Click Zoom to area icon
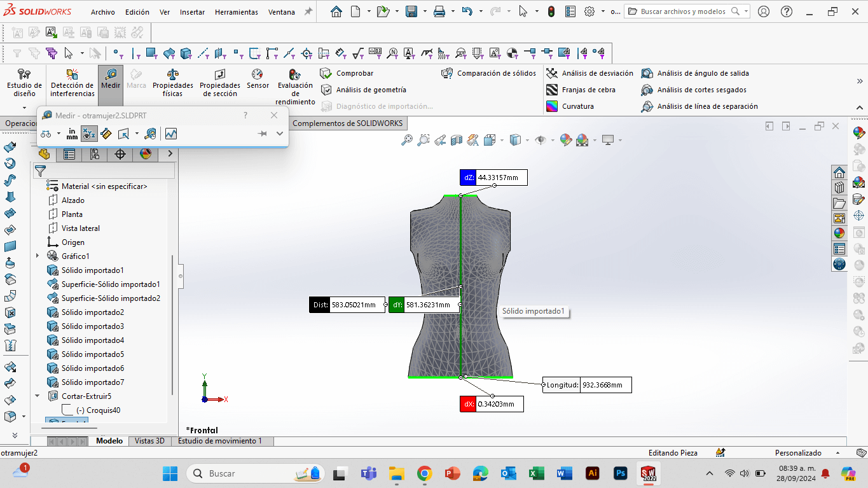This screenshot has height=488, width=868. coord(424,140)
